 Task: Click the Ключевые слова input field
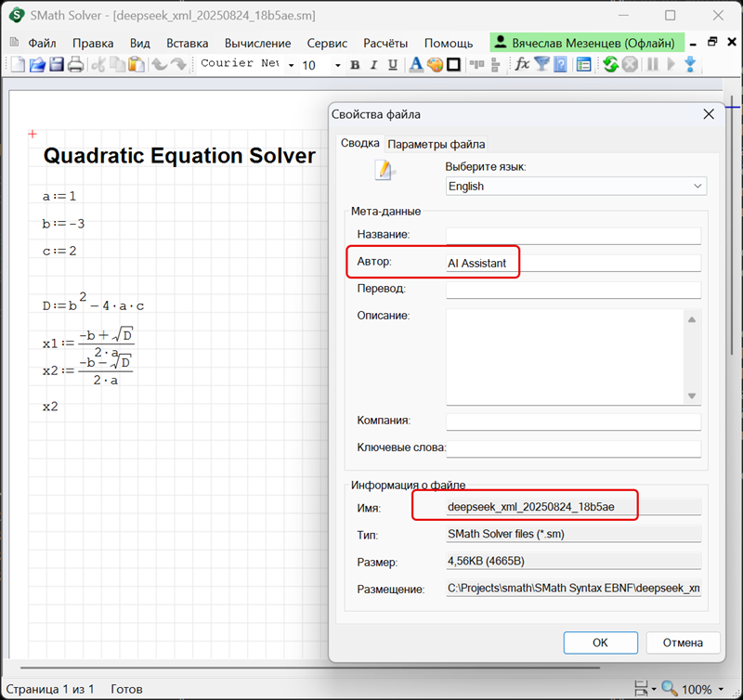(x=573, y=448)
